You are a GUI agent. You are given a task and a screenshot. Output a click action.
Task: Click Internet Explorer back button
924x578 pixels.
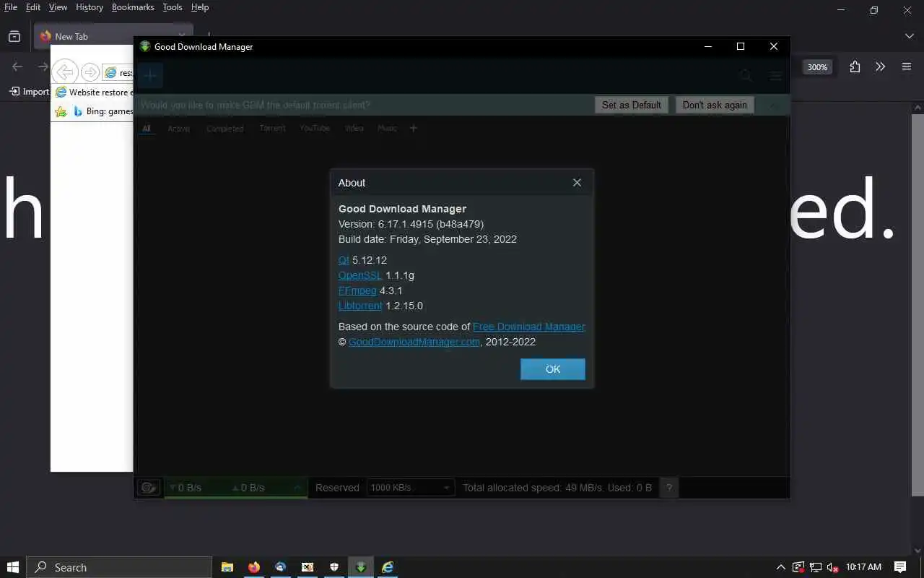point(64,72)
